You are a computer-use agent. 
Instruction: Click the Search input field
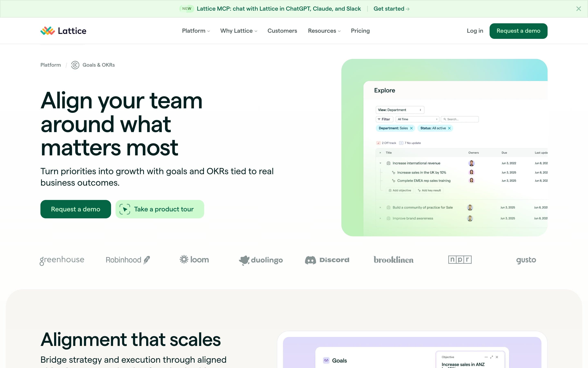click(460, 119)
